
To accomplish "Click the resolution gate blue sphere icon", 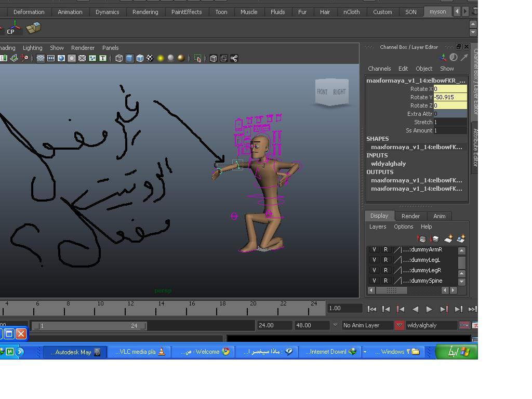I will coord(61,58).
